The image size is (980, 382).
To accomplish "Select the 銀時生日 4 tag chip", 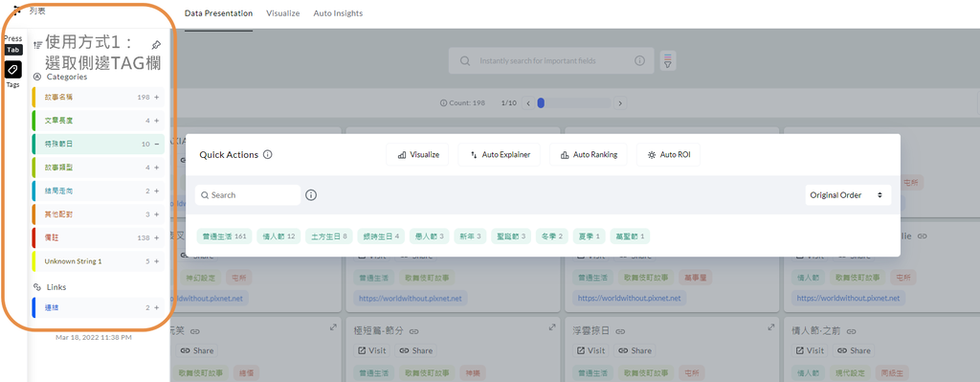I will [381, 236].
